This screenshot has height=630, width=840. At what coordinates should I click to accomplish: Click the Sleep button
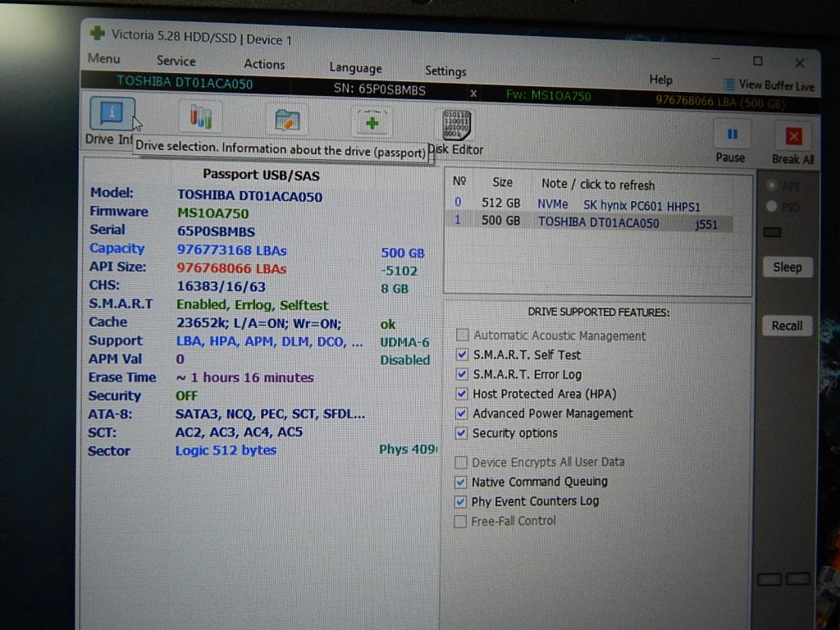pyautogui.click(x=787, y=267)
